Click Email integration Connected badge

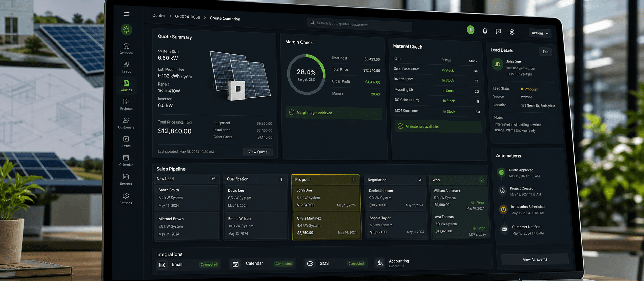click(x=209, y=265)
